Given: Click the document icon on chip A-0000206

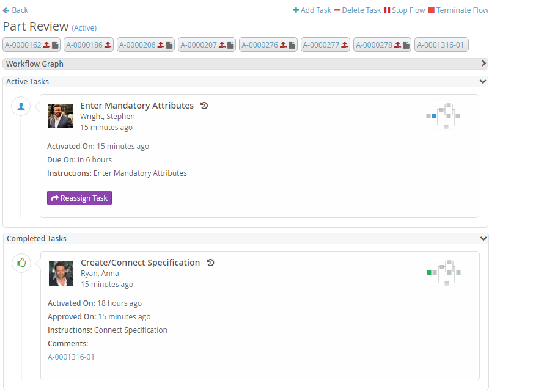Looking at the screenshot, I should [x=169, y=45].
